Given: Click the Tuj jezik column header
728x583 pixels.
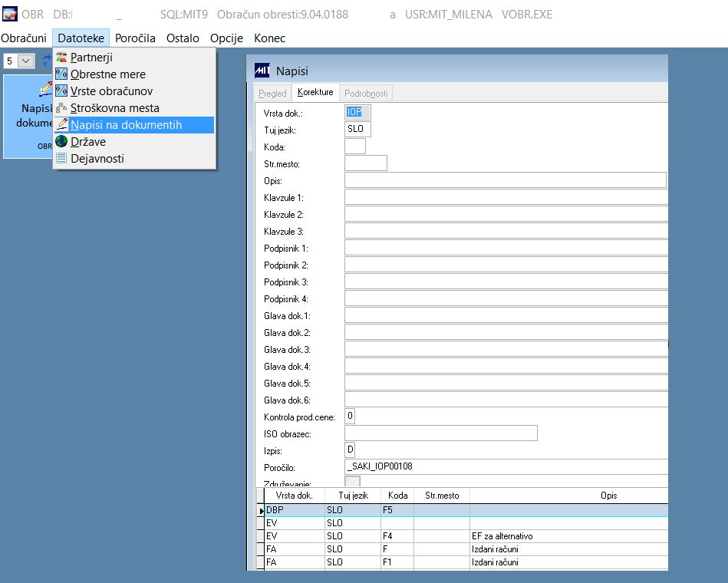Looking at the screenshot, I should (x=353, y=496).
